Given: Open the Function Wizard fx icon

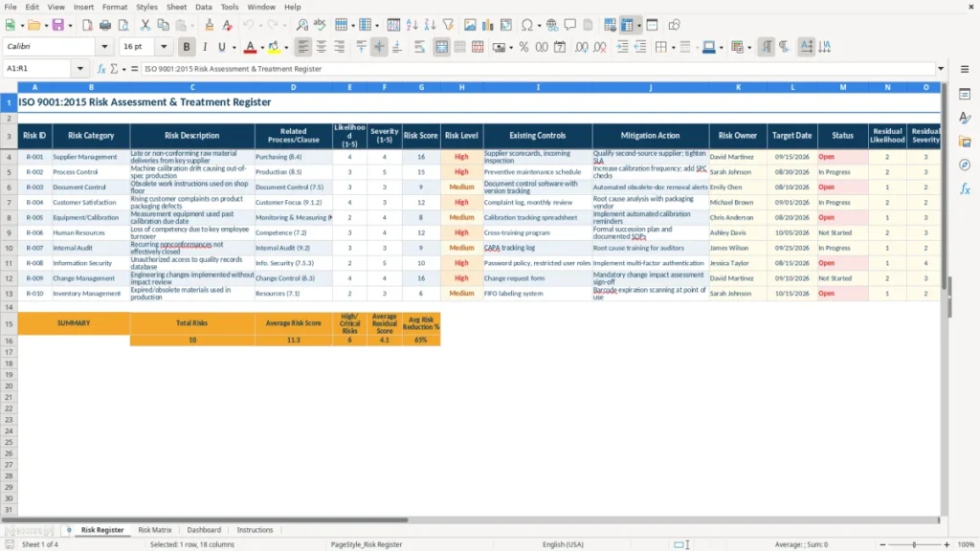Looking at the screenshot, I should (x=101, y=69).
